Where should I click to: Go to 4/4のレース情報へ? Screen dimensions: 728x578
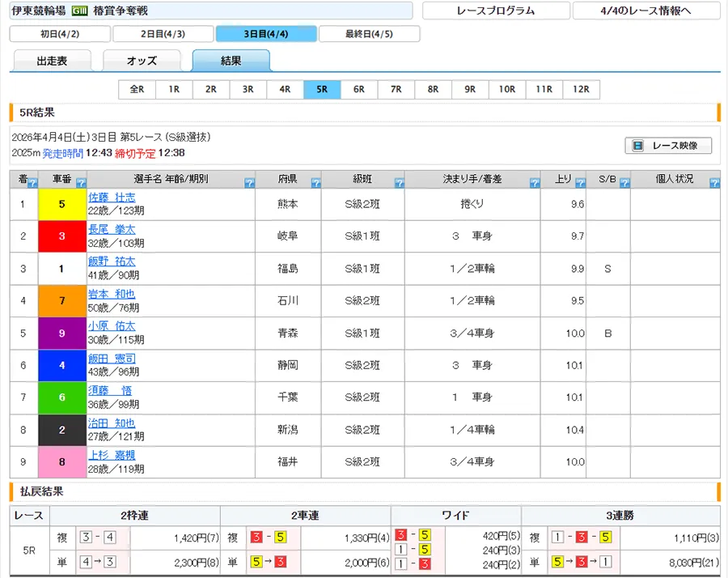click(x=646, y=11)
